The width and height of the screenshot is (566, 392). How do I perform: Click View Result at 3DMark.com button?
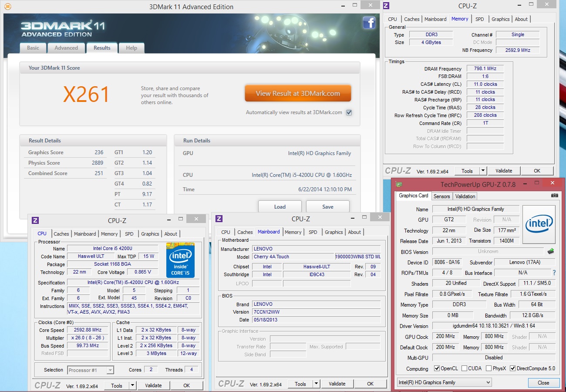click(298, 93)
